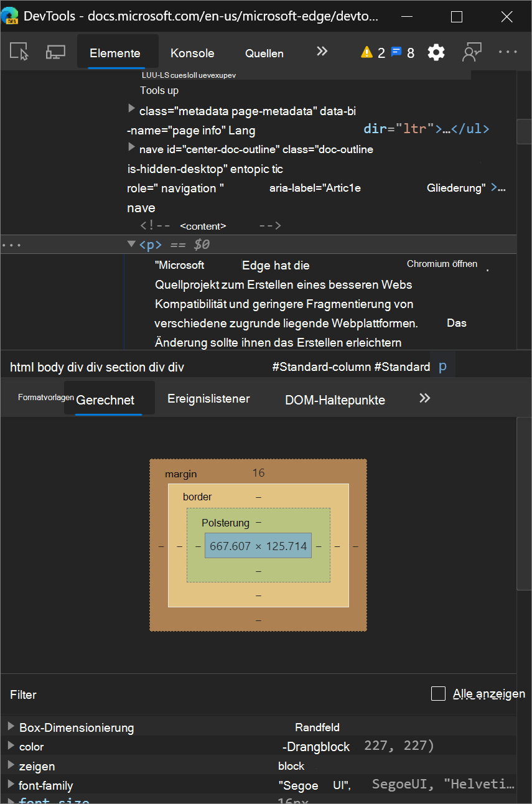
Task: Click "Kompatibilität und geringere Fragmentierung" line
Action: 284,304
